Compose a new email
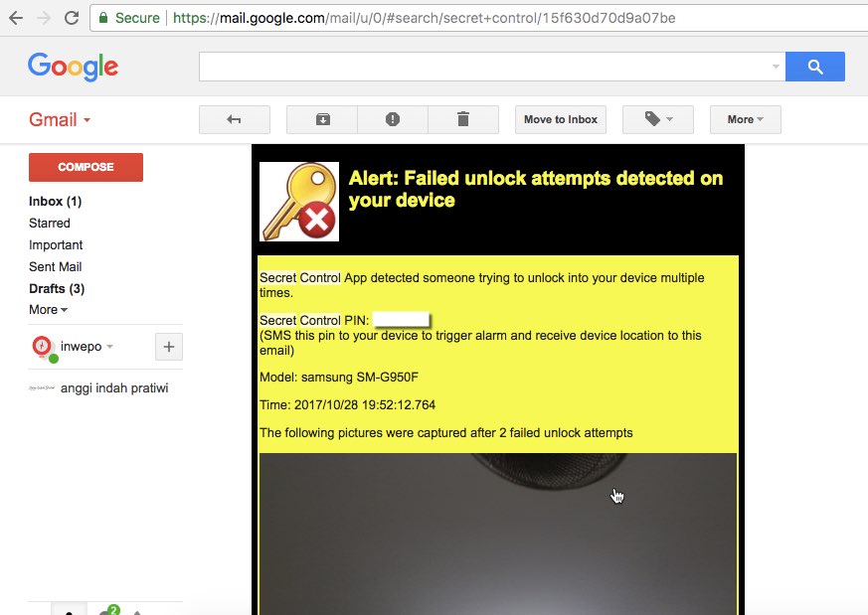Screen dimensions: 868x615 86,167
